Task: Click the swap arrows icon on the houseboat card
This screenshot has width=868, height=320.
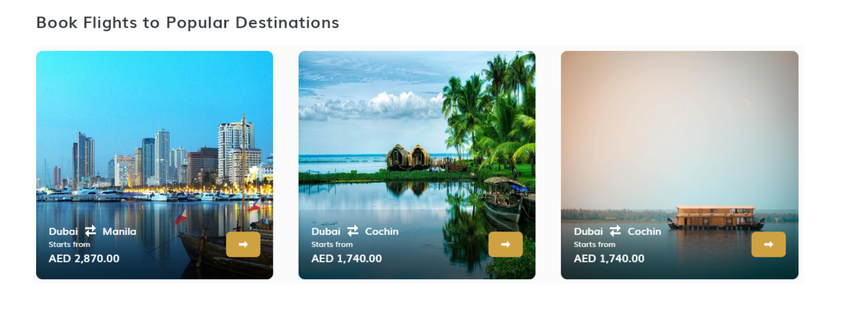Action: coord(616,231)
